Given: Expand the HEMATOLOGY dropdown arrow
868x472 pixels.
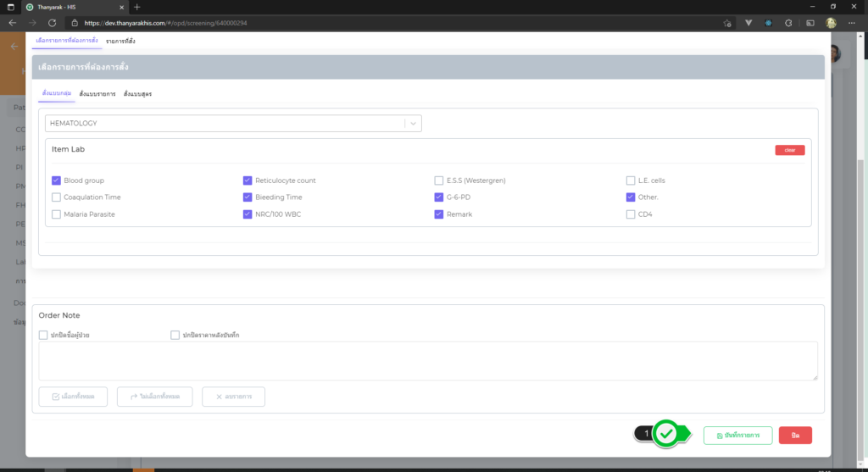Looking at the screenshot, I should [x=413, y=124].
